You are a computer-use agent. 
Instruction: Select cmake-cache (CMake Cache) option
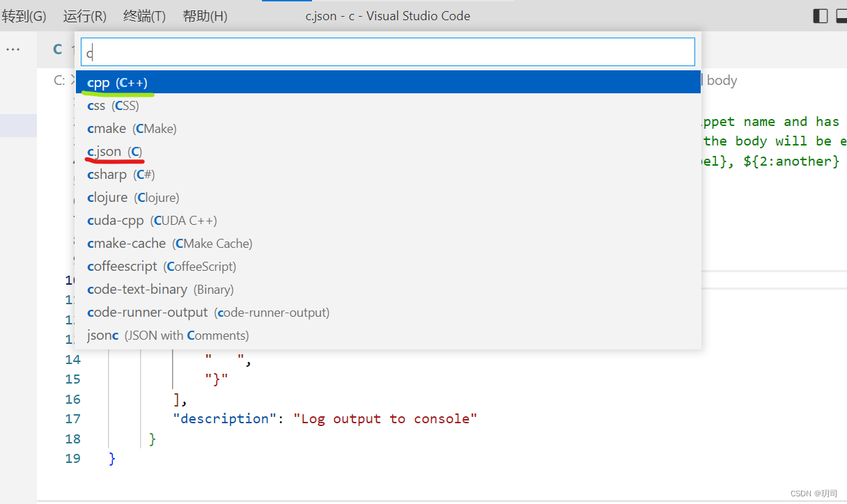click(x=388, y=244)
